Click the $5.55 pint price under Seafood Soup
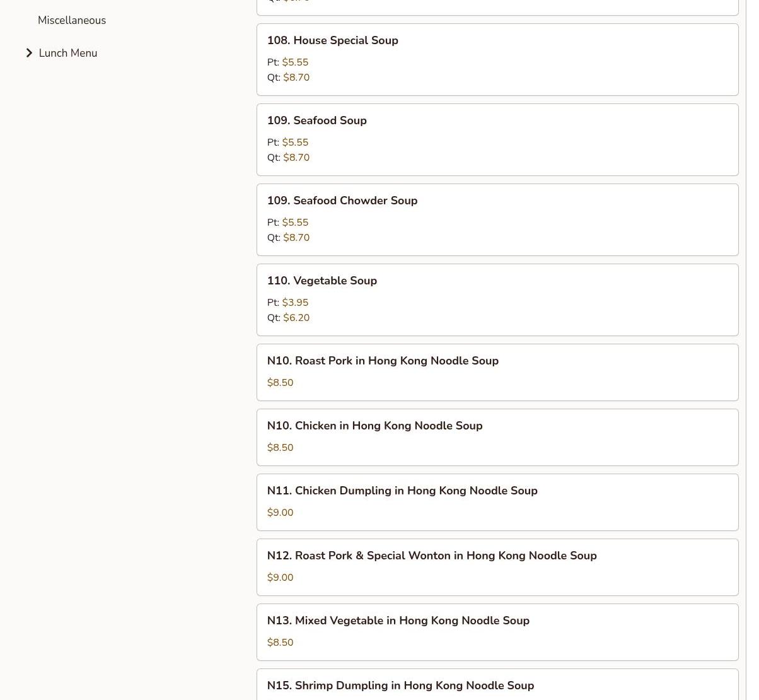Screen dimensions: 759x700 pyautogui.click(x=295, y=143)
